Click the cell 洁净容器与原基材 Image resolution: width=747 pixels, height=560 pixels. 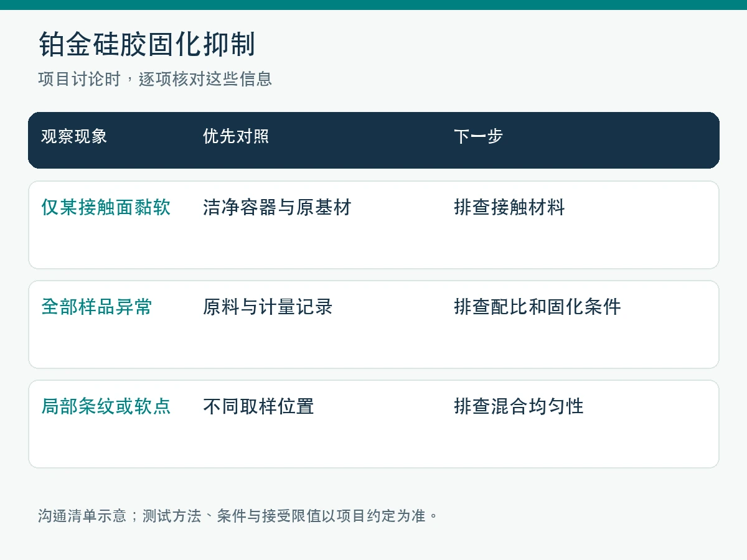pos(277,207)
